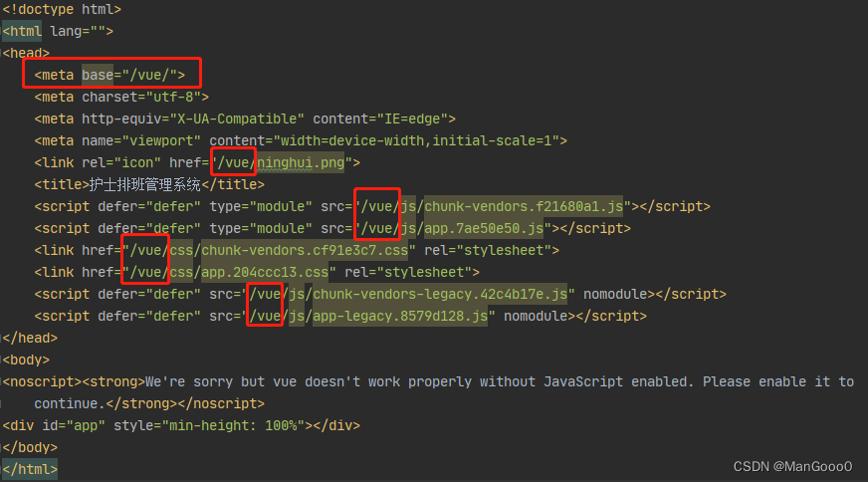The image size is (868, 482).
Task: Click app.7ae50e50.js script filename
Action: tap(484, 228)
